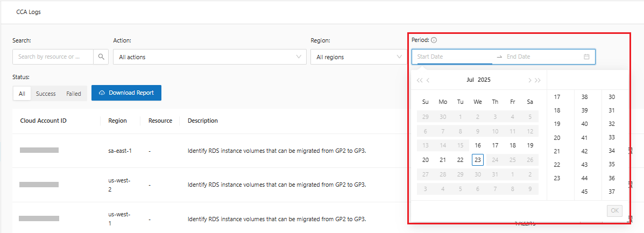
Task: Open the CCA Logs tab
Action: [x=29, y=12]
